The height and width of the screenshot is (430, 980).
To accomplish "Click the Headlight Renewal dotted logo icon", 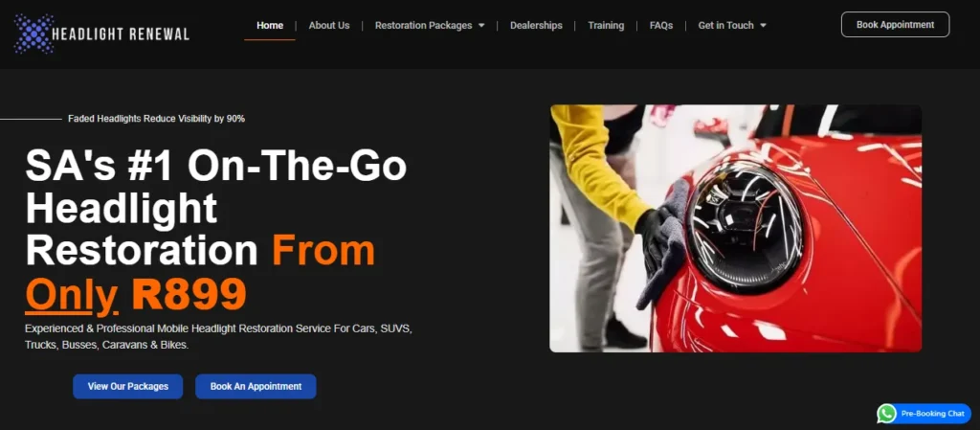I will click(x=33, y=34).
